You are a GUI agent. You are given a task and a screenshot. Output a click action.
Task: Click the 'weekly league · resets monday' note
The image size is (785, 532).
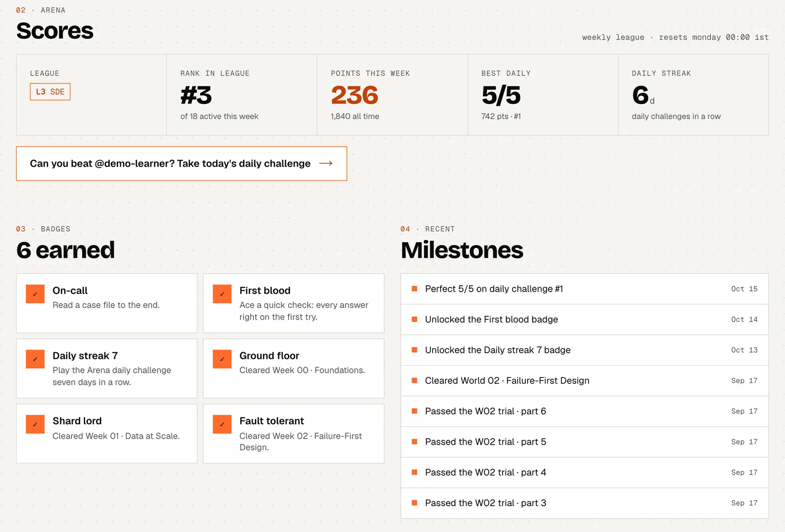click(x=675, y=37)
